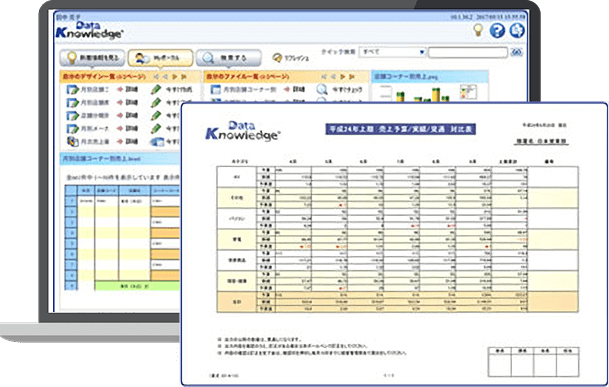Go to previous page of design list
The height and width of the screenshot is (387, 609).
[165, 77]
